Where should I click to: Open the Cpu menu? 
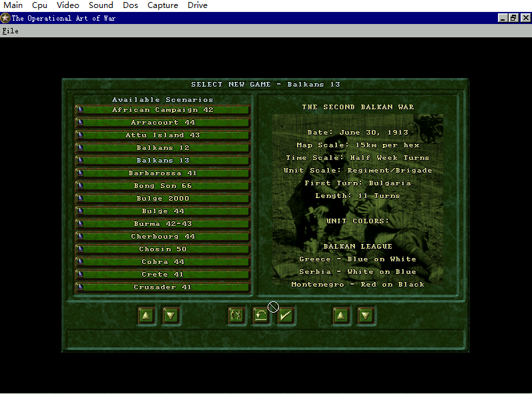(39, 5)
